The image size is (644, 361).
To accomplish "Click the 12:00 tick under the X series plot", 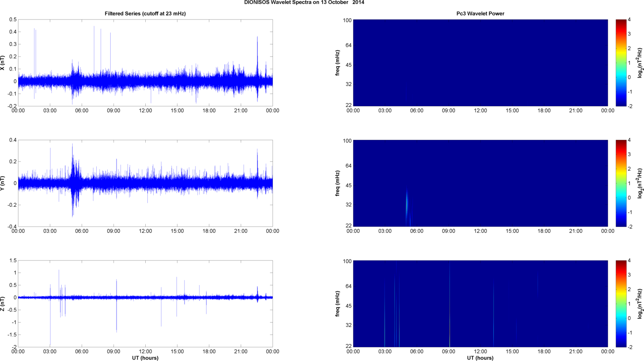I will click(x=145, y=111).
